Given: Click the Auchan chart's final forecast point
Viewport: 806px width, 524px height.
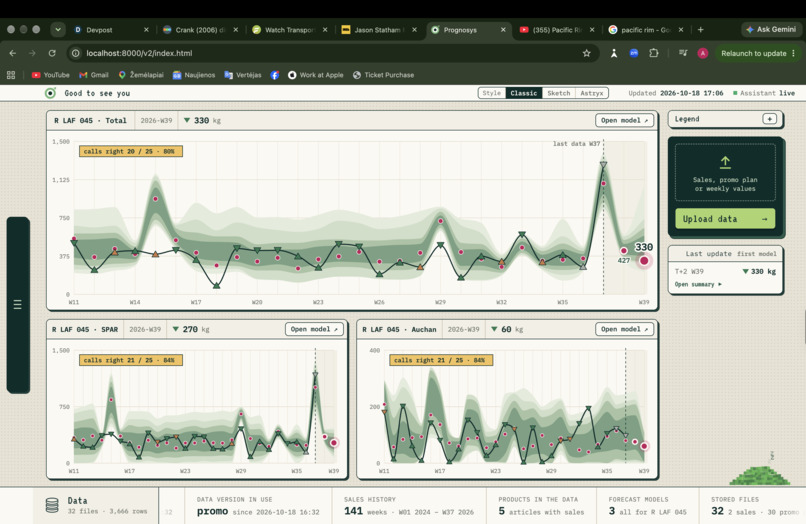Looking at the screenshot, I should (644, 446).
